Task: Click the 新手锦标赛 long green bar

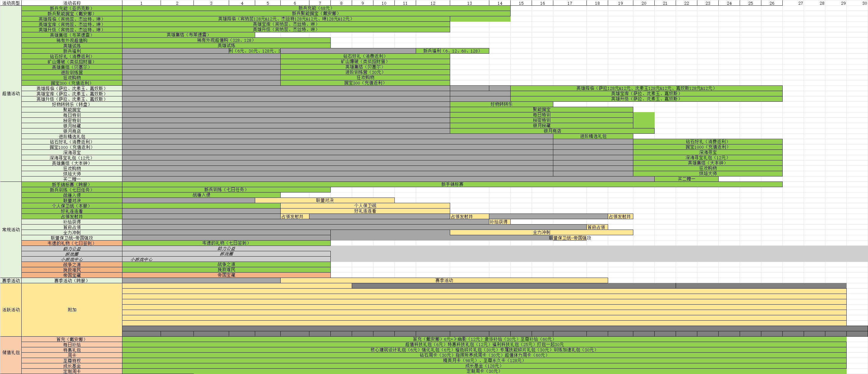Action: (452, 184)
